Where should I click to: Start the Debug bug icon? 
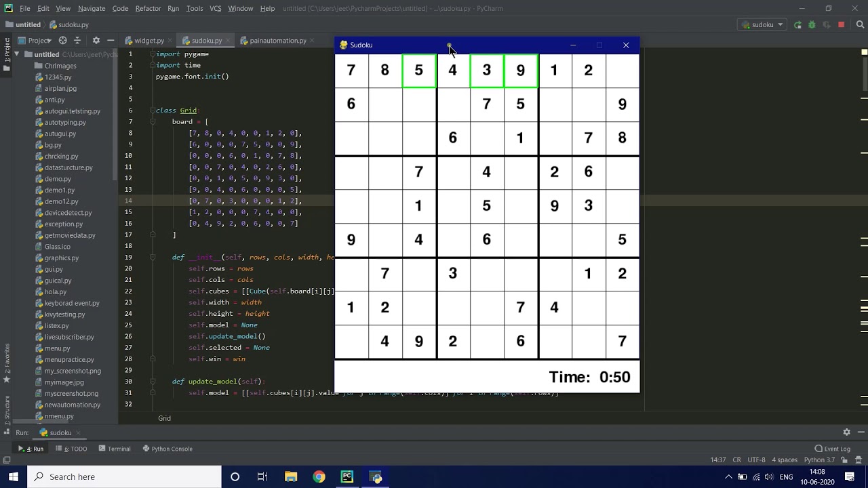pos(812,24)
